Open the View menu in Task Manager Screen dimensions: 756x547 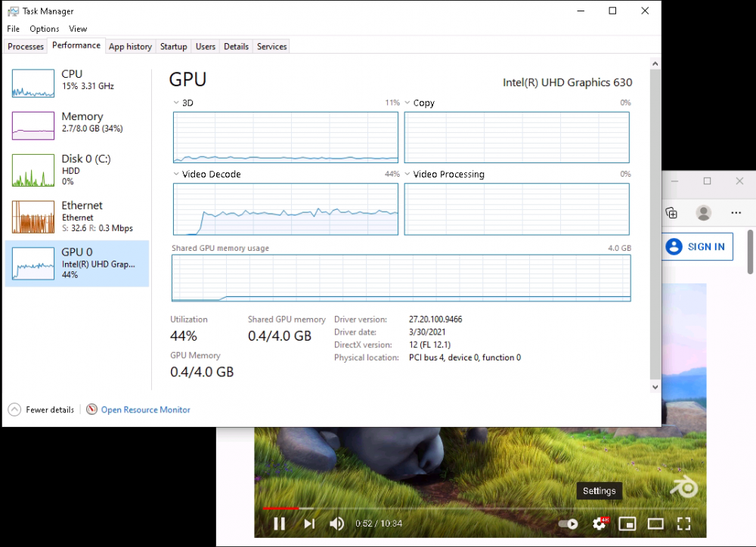pyautogui.click(x=78, y=29)
